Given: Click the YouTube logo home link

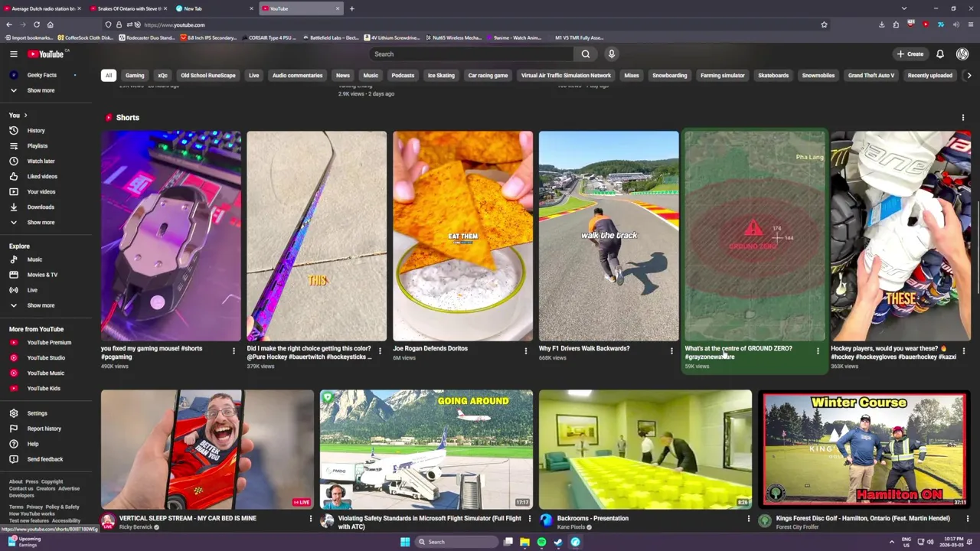Looking at the screenshot, I should 47,54.
